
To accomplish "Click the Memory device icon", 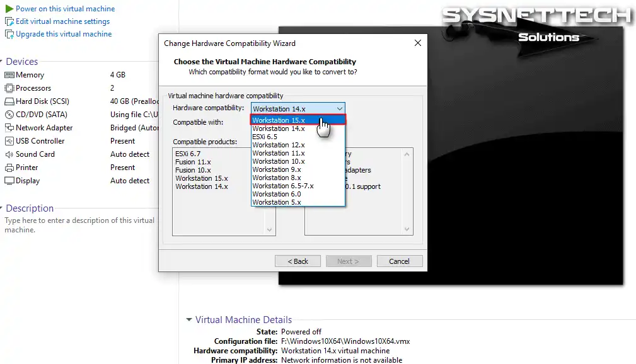I will tap(9, 75).
